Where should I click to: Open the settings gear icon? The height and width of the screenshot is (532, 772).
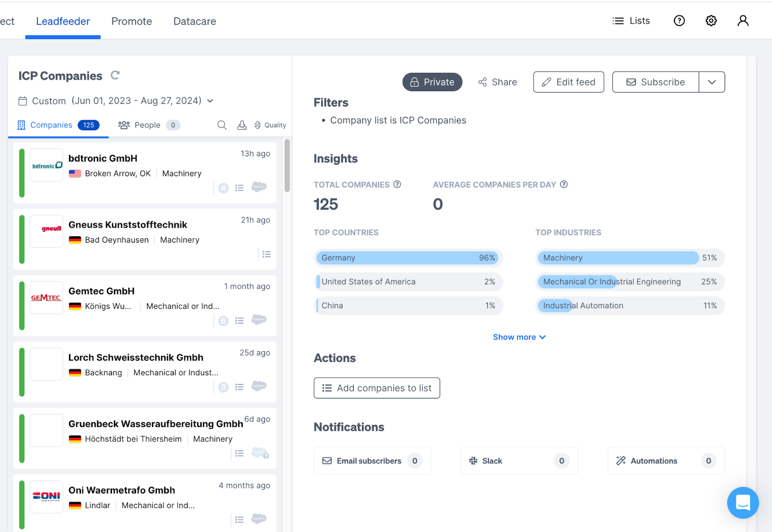[x=711, y=21]
